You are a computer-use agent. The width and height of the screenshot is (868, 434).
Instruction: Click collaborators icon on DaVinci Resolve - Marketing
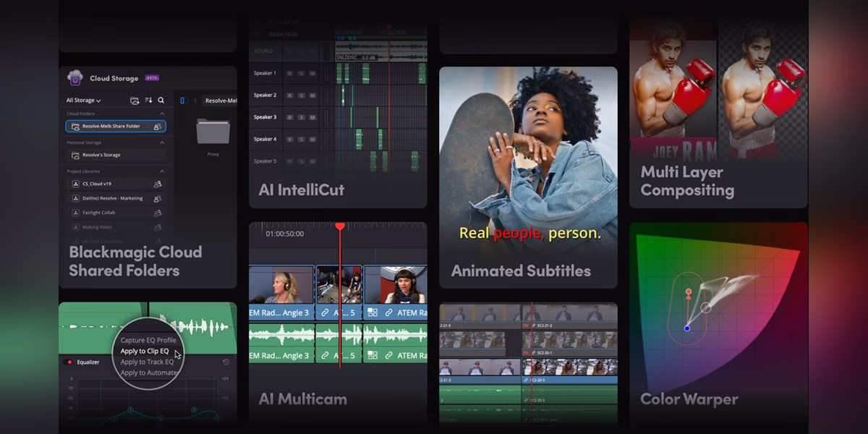(x=157, y=198)
